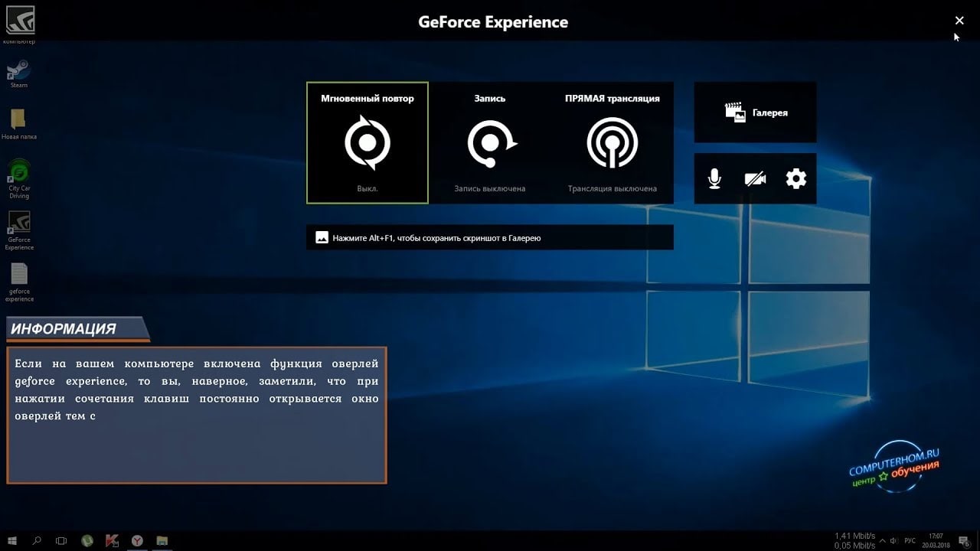Open the Yandex Browser taskbar icon

tap(137, 540)
